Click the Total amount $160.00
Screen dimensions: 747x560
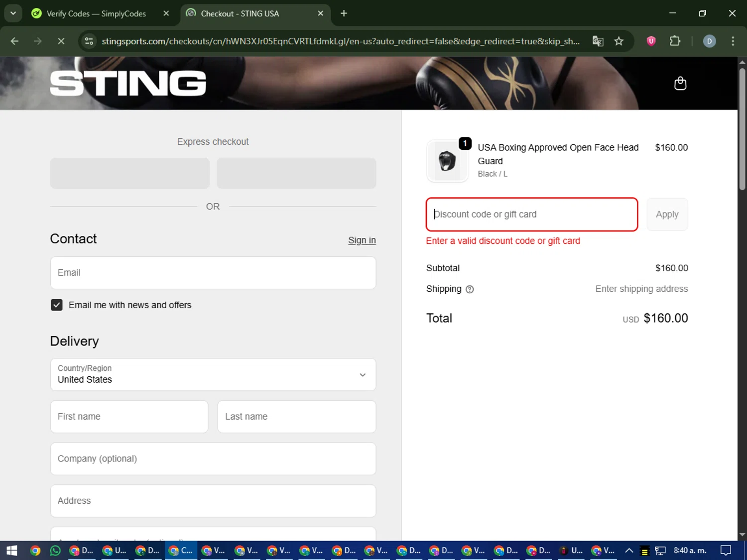[665, 318]
